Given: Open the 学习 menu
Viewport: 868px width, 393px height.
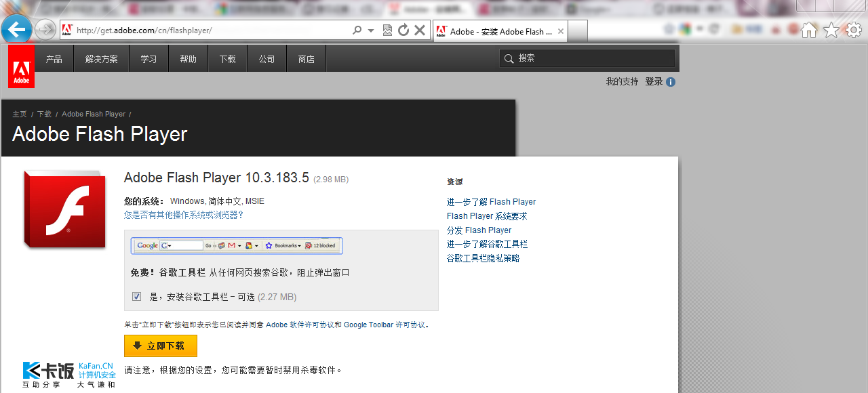Looking at the screenshot, I should pos(149,59).
